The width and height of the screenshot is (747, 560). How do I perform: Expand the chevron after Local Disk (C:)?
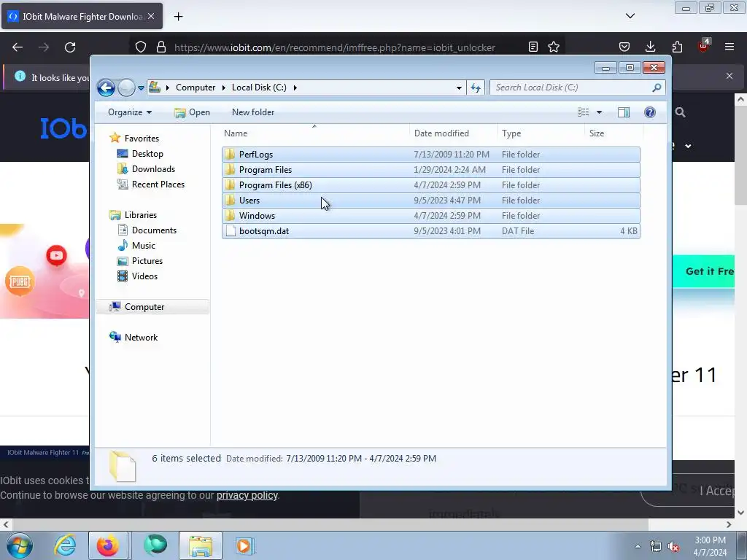(x=295, y=87)
